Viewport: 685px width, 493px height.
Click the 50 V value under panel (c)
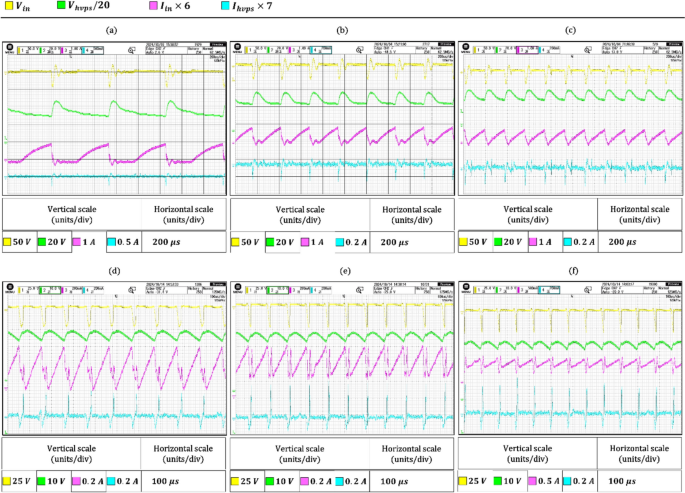click(478, 241)
